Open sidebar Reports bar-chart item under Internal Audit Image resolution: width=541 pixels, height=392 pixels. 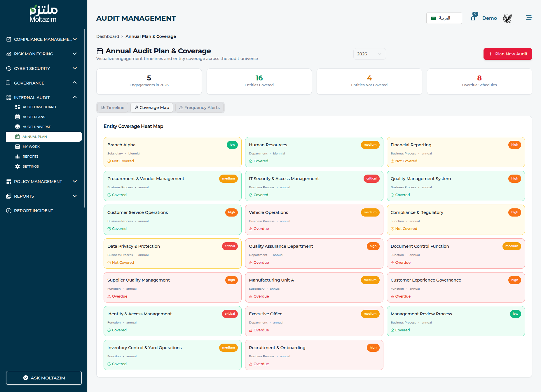(x=30, y=157)
